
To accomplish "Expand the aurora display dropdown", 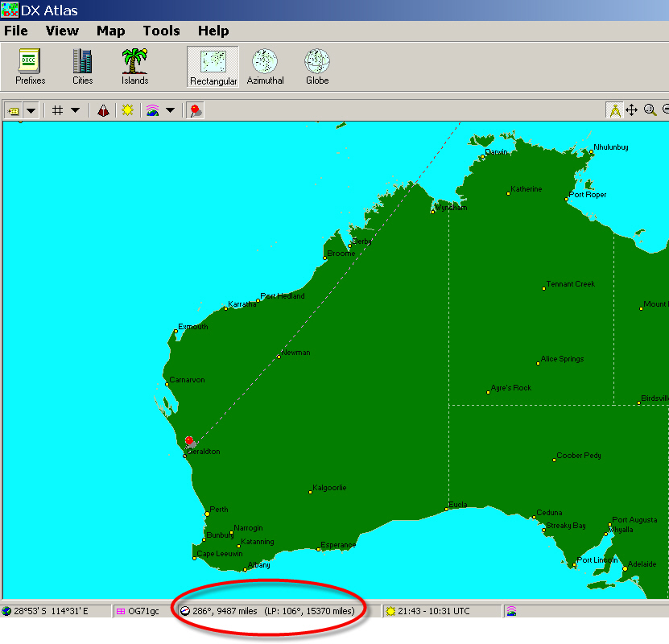I will click(169, 109).
